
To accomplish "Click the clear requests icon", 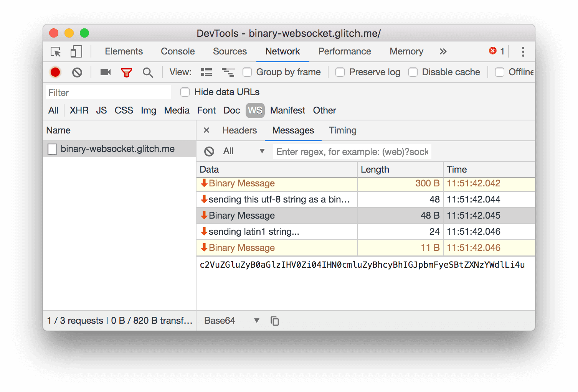I will 77,72.
